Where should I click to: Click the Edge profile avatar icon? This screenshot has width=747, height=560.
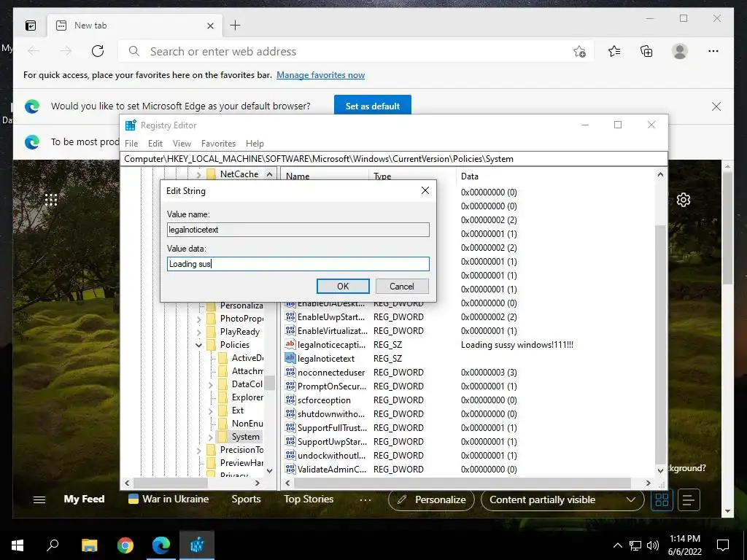point(680,51)
